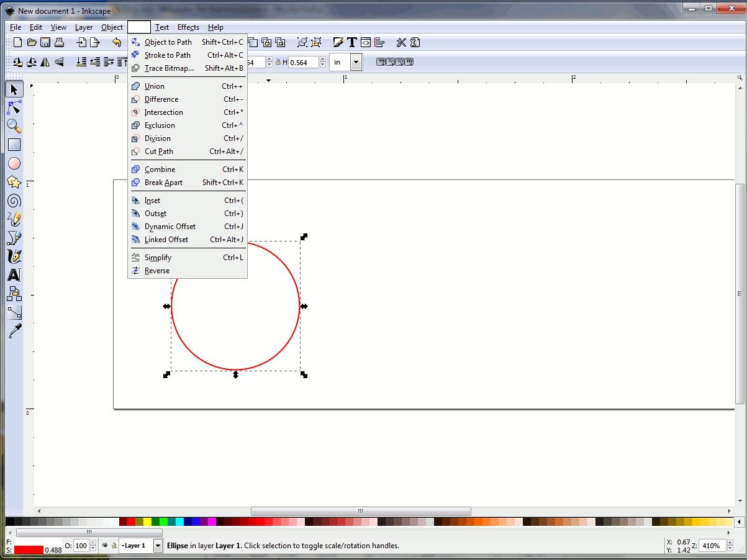Click the canvas horizontal scrollbar thumb
Screen dimensions: 747x560
[x=361, y=511]
